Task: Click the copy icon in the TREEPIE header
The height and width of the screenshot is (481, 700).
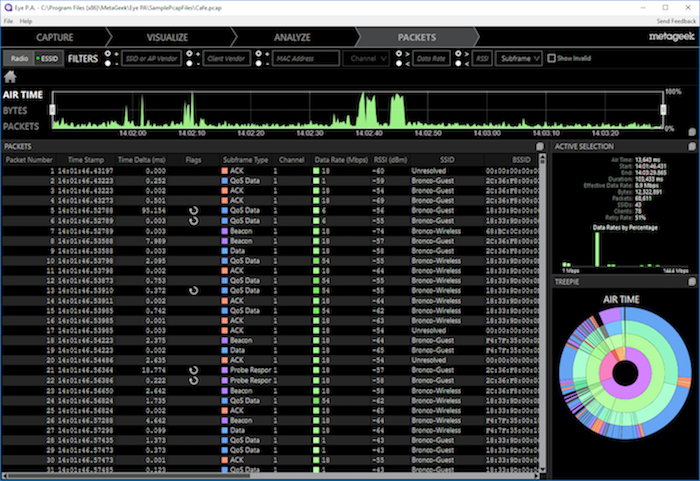Action: point(692,281)
